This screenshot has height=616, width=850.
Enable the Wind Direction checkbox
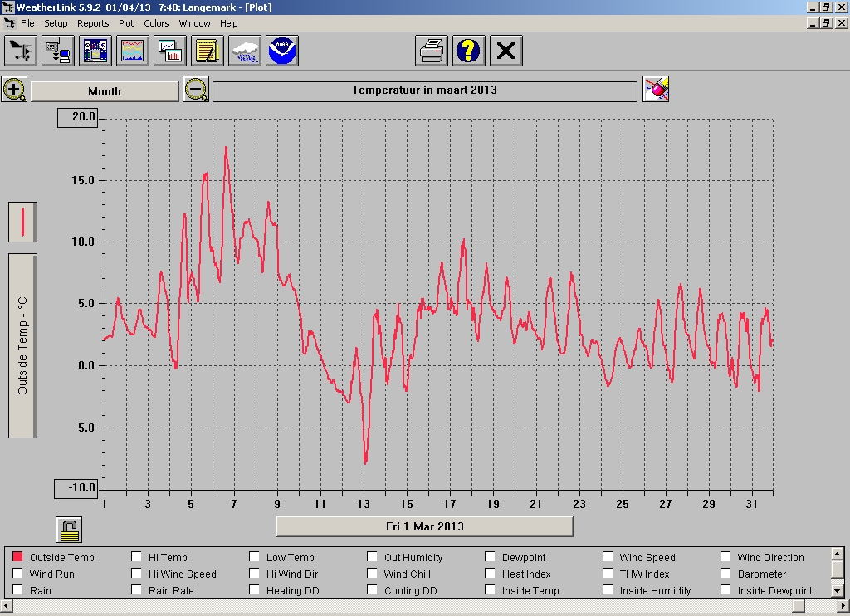pyautogui.click(x=725, y=557)
